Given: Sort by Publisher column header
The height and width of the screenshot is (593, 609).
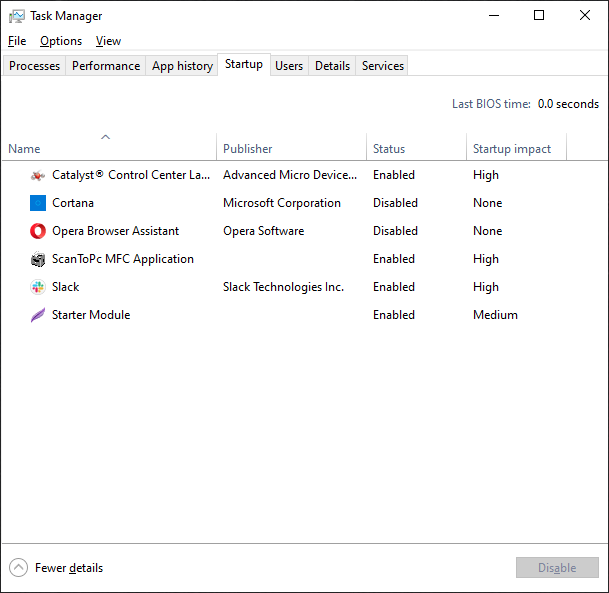Looking at the screenshot, I should pos(248,149).
